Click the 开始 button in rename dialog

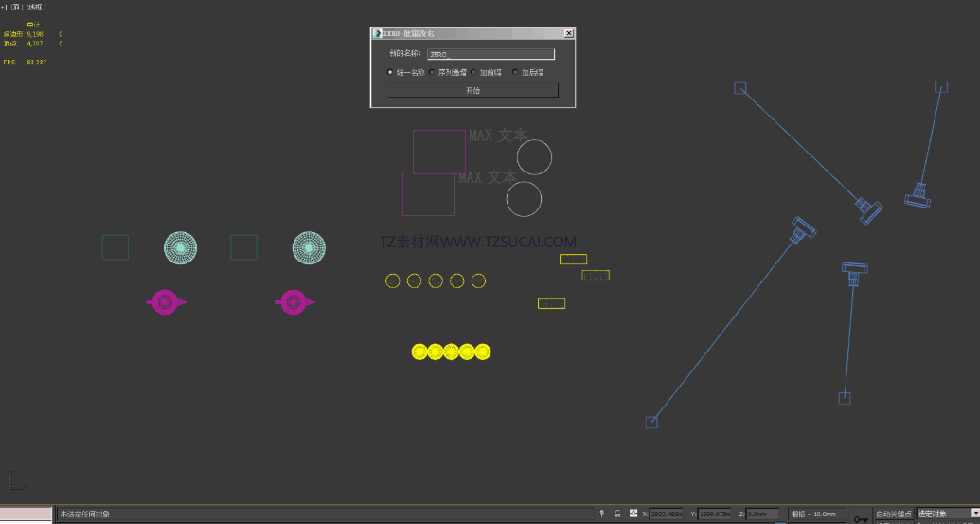click(473, 91)
